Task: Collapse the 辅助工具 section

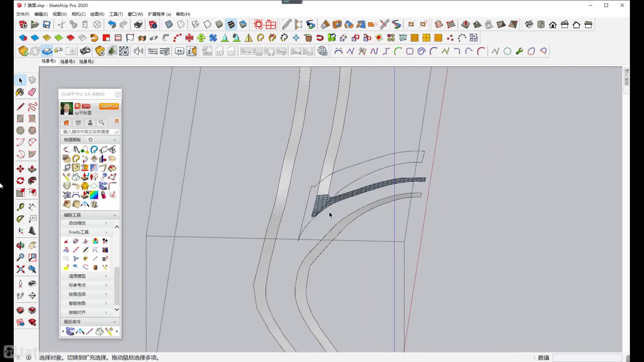Action: point(115,215)
